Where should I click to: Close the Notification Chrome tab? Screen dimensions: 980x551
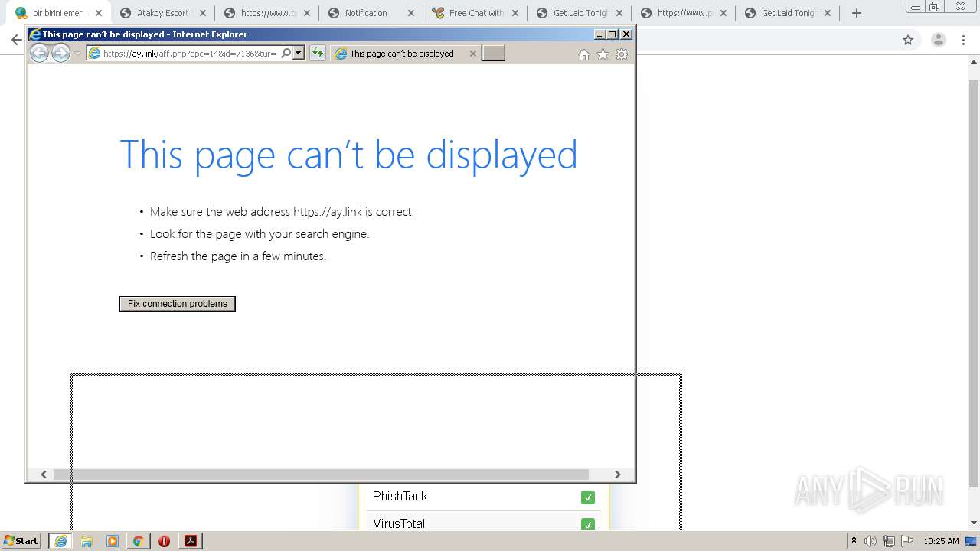coord(411,13)
